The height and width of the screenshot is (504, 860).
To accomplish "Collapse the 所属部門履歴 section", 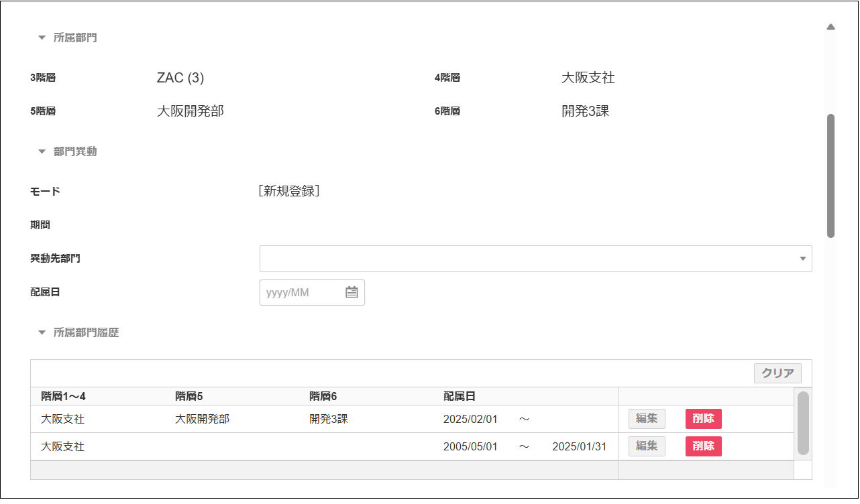I will (x=42, y=332).
